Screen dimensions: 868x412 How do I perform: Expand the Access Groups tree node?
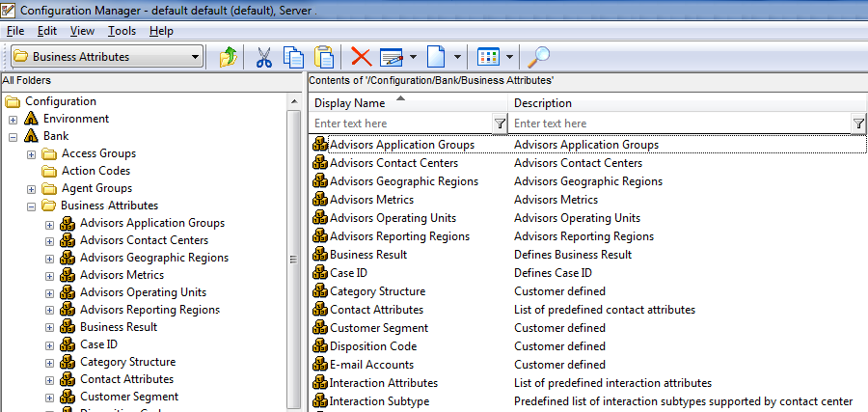(x=32, y=154)
